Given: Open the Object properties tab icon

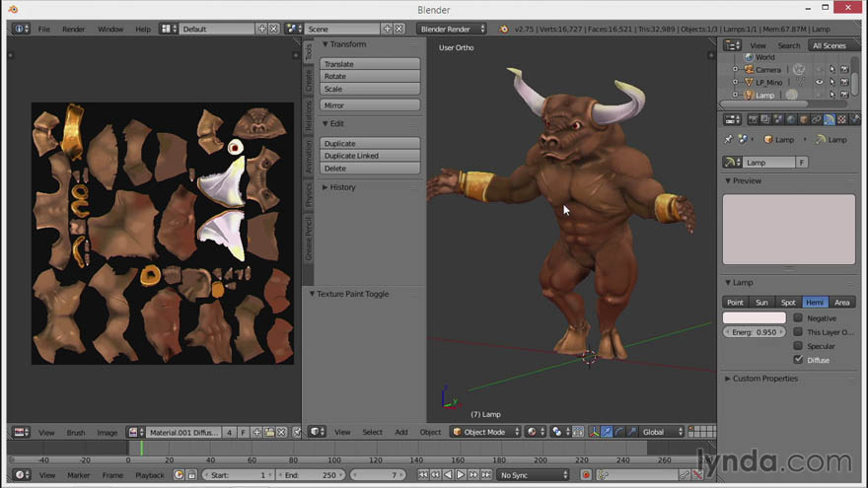Looking at the screenshot, I should (x=803, y=119).
